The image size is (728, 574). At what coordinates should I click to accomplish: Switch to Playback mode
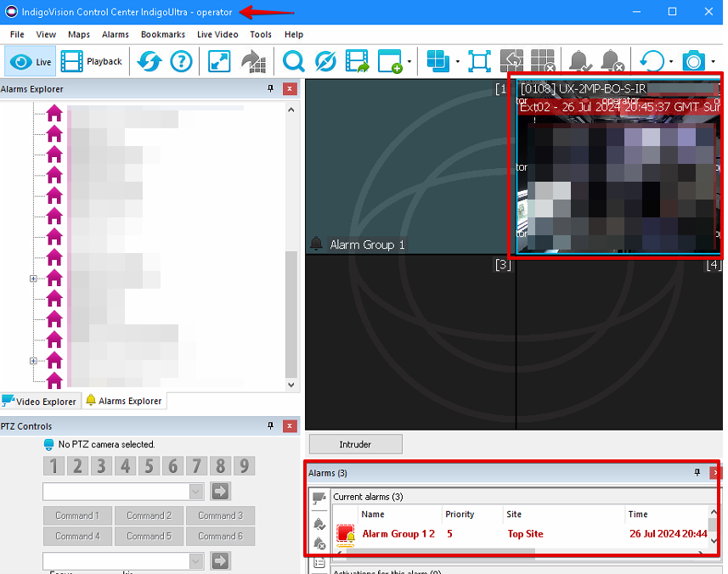tap(92, 61)
